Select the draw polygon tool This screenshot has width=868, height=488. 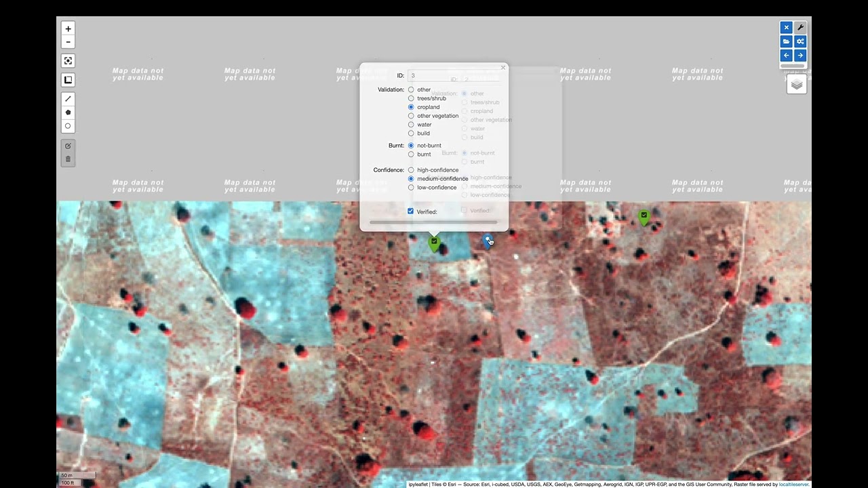(x=68, y=113)
